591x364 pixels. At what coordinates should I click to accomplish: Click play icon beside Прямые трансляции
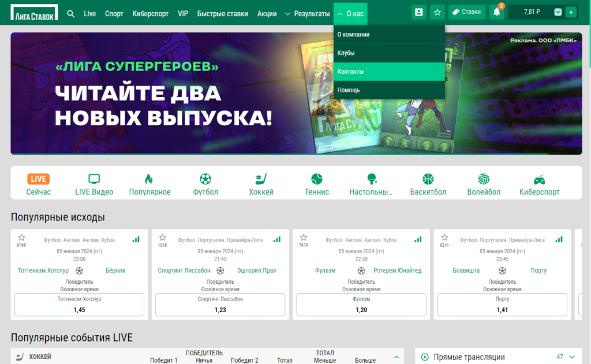point(425,357)
